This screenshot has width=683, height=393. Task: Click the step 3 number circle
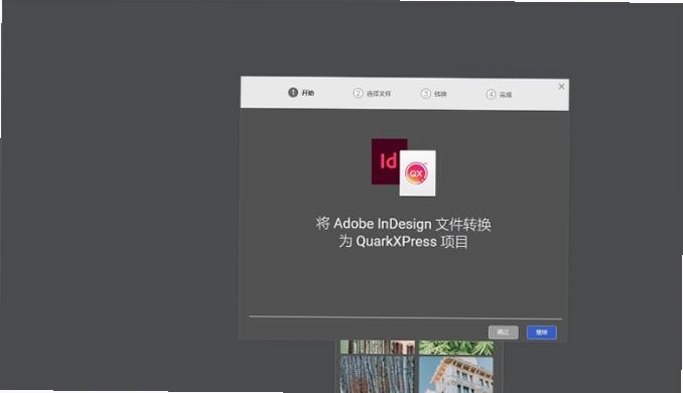(x=426, y=94)
